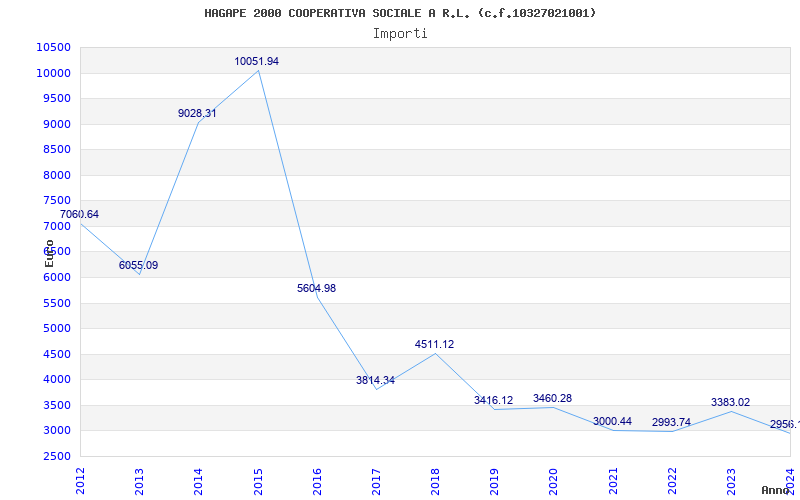The width and height of the screenshot is (800, 500).
Task: Click y-axis value 3500
Action: [56, 405]
